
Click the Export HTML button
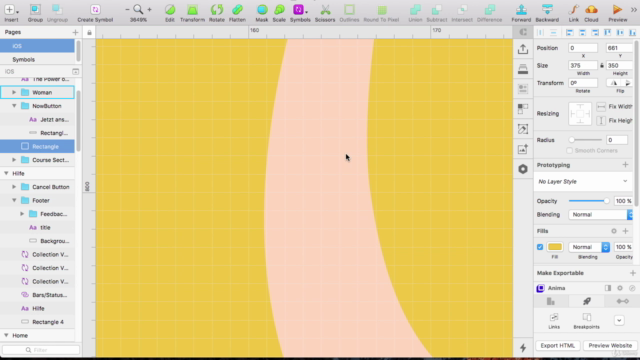coord(558,345)
